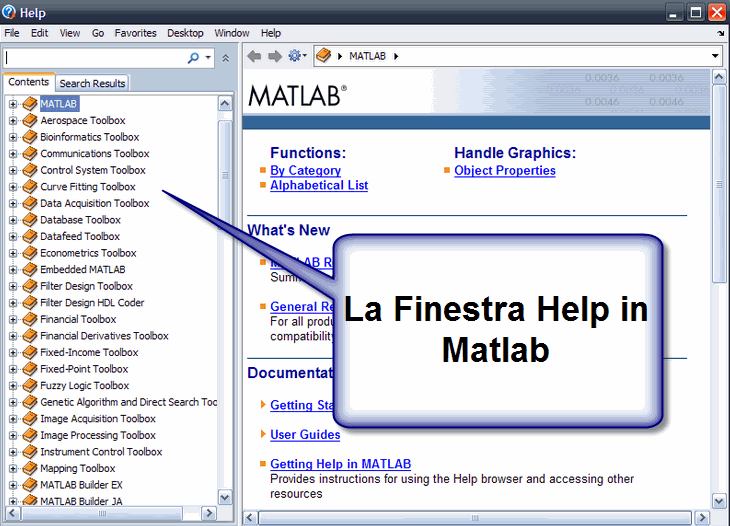This screenshot has width=730, height=526.
Task: Expand the arrow after MATLAB in breadcrumb
Action: [x=396, y=56]
